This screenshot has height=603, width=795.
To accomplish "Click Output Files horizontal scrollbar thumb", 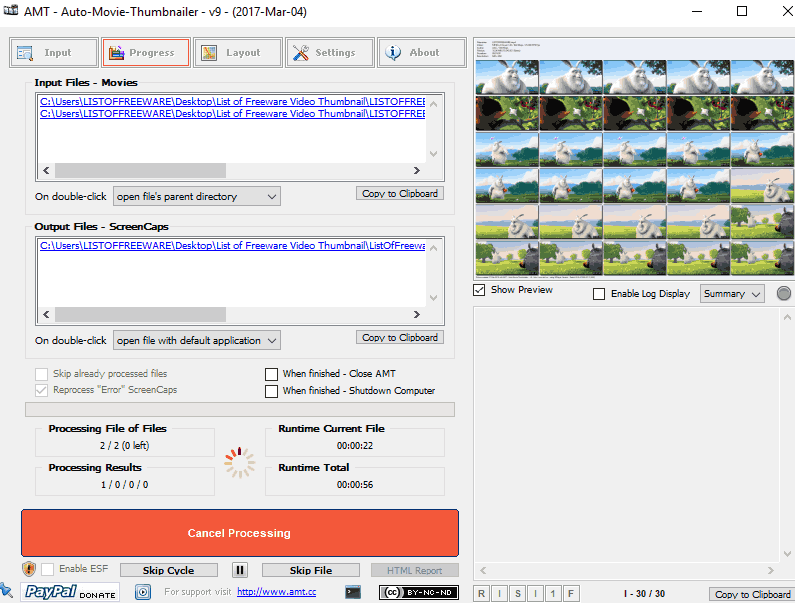I will (x=140, y=314).
